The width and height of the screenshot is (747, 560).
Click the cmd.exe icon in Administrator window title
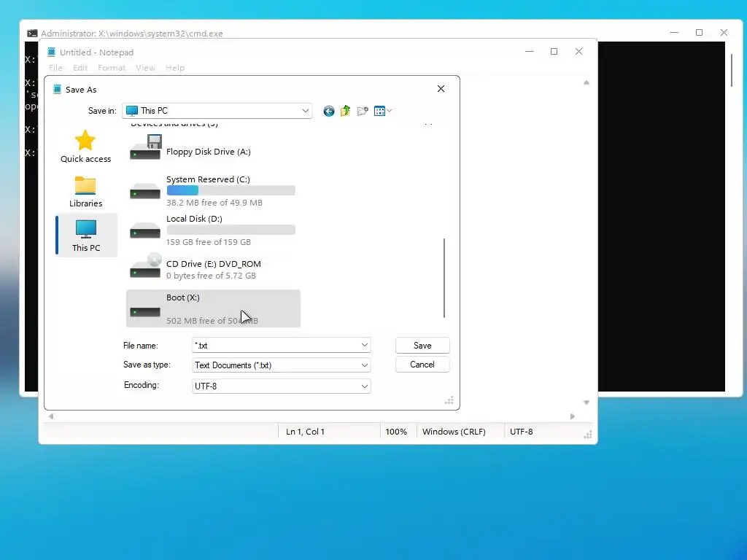[x=32, y=34]
